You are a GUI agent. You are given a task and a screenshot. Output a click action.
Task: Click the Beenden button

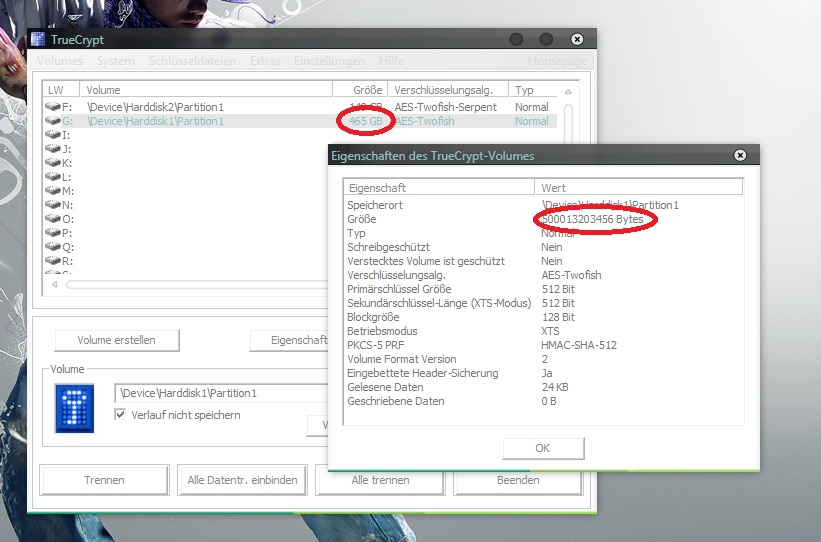pos(518,480)
